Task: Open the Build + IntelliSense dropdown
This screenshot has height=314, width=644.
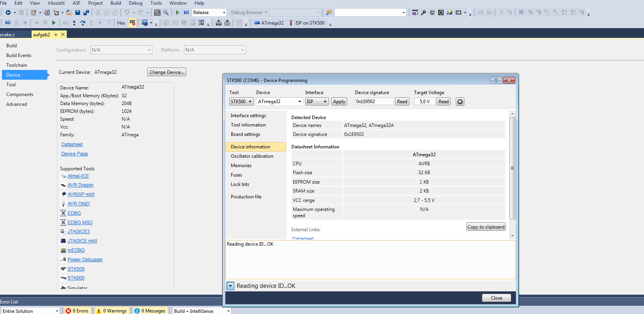Action: point(202,311)
